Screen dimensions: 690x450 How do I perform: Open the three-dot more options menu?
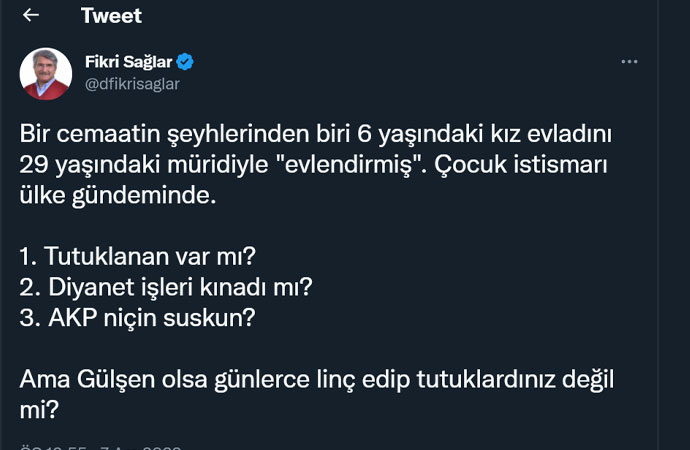pyautogui.click(x=629, y=62)
